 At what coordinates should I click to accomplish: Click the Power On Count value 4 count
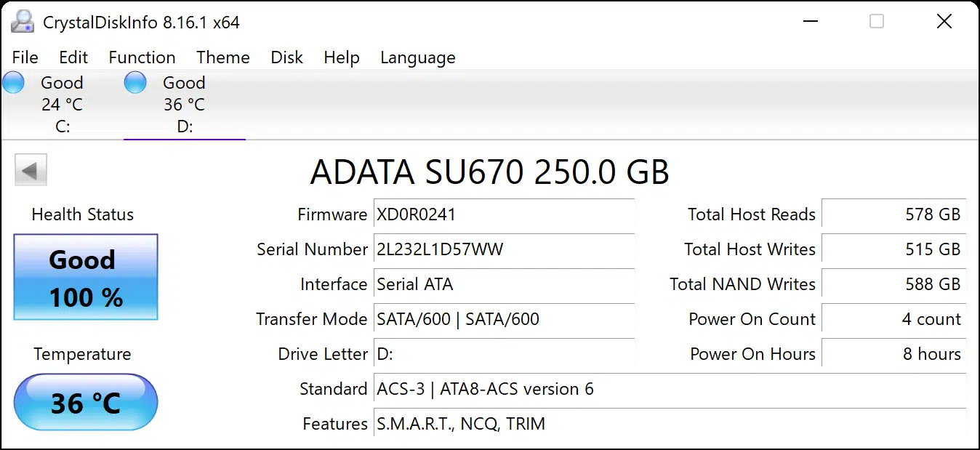tap(893, 319)
